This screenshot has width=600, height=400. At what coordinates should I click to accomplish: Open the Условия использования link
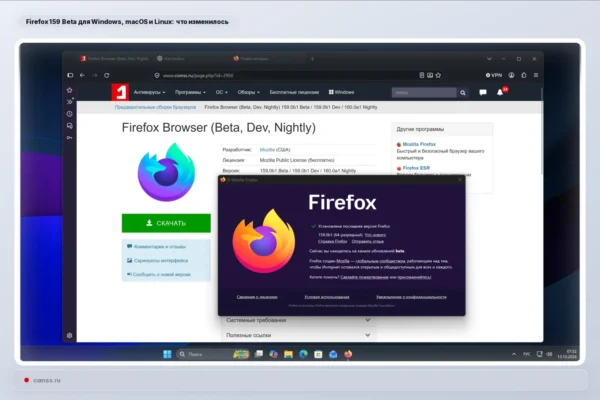(x=327, y=297)
